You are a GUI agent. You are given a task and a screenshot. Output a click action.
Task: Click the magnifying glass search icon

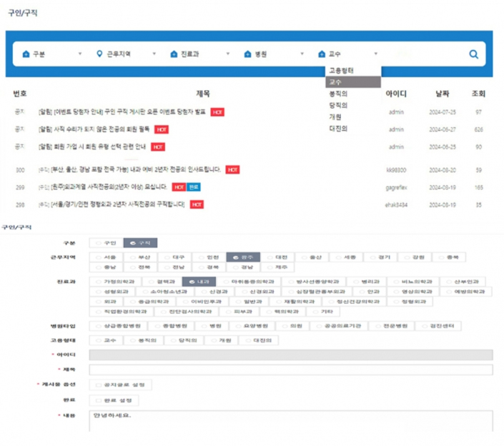click(x=473, y=54)
